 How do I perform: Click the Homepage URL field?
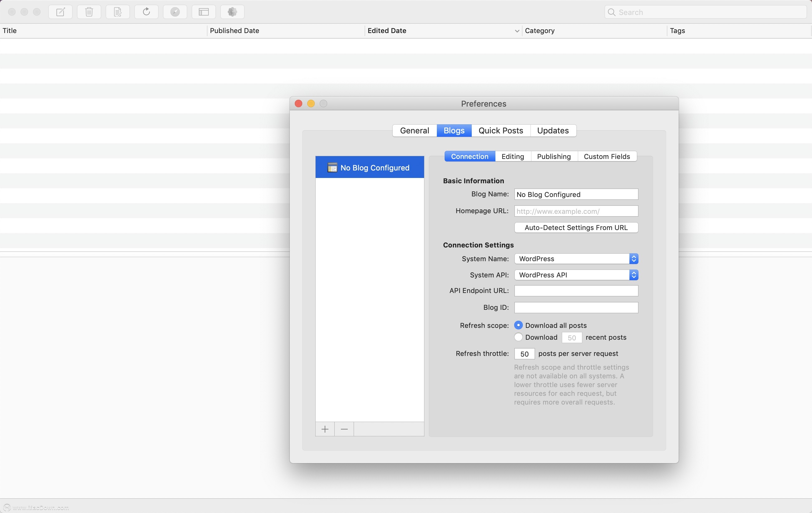[x=576, y=211]
